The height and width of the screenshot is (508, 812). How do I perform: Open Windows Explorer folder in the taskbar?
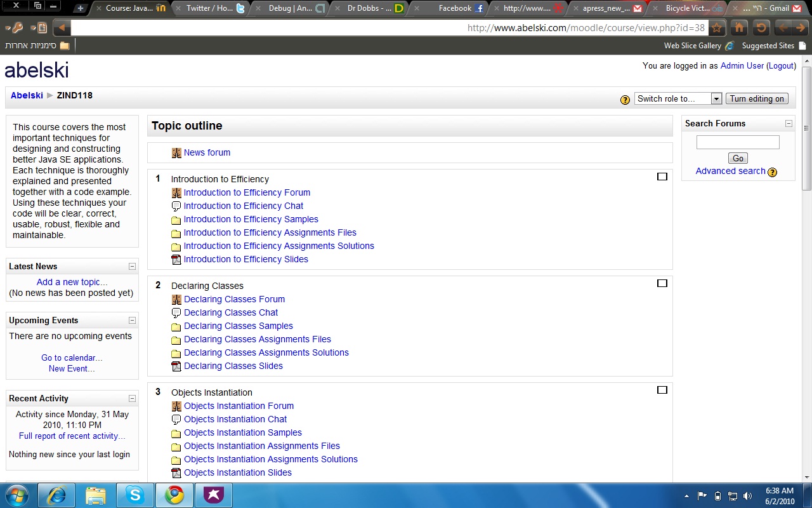tap(96, 495)
